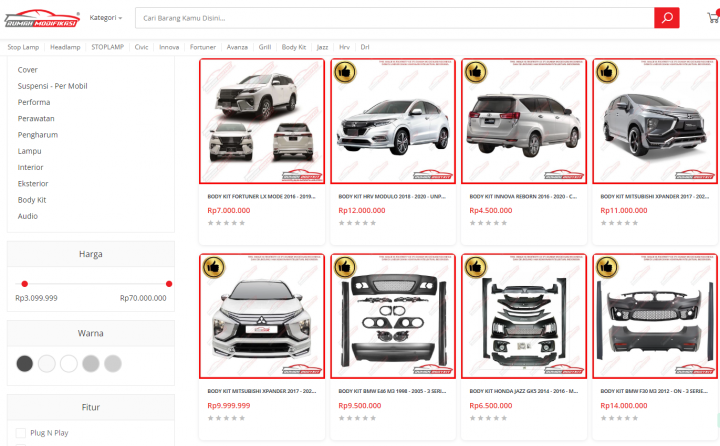Open the Kategori dropdown
This screenshot has height=446, width=720.
106,18
